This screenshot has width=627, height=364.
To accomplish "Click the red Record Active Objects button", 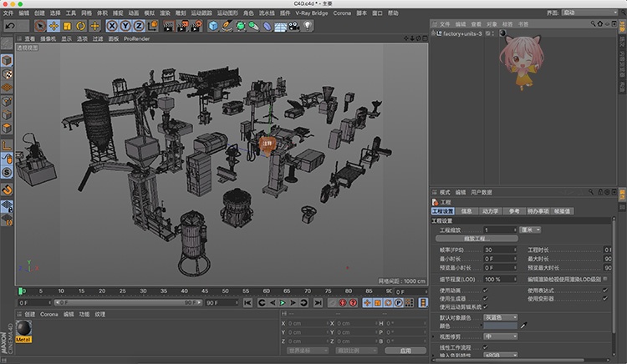I will pos(342,303).
